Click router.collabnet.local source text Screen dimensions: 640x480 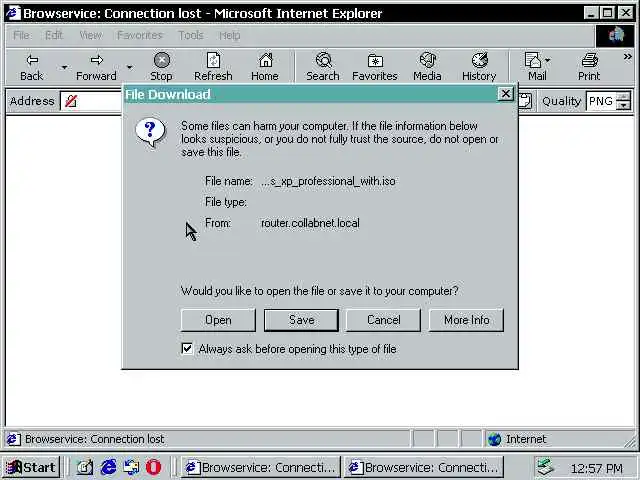point(310,223)
